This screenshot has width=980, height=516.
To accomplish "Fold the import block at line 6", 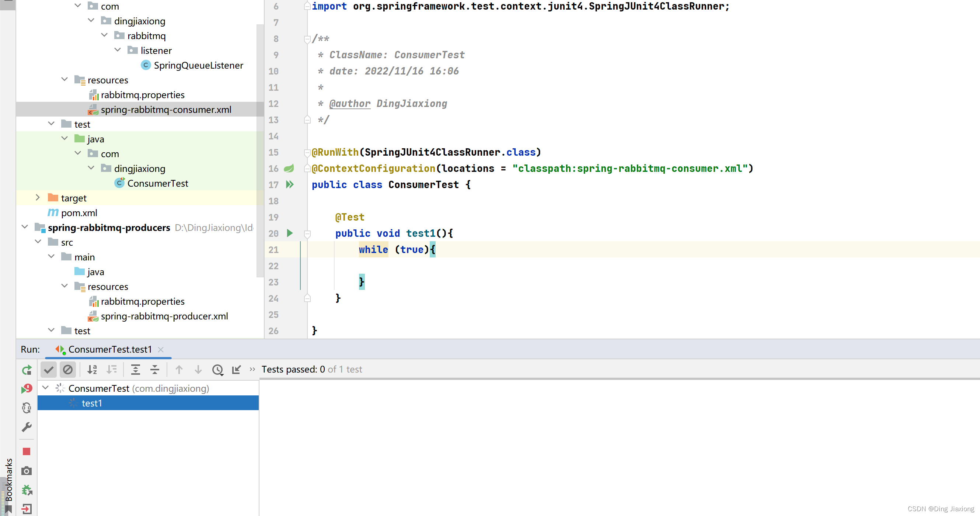I will (x=307, y=7).
